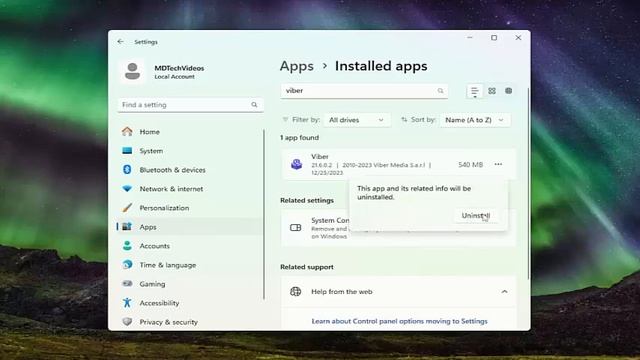Click the MDTechVideos account avatar
The image size is (640, 360).
pyautogui.click(x=132, y=71)
